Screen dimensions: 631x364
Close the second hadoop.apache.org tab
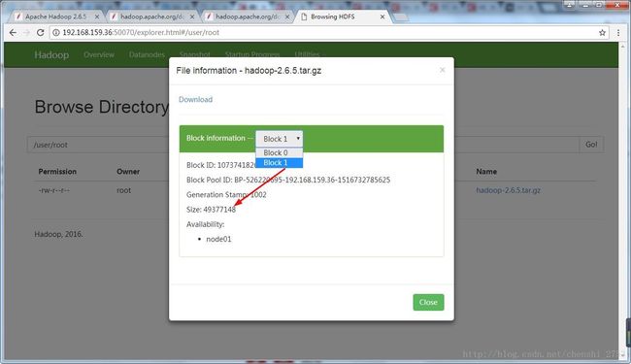(192, 17)
